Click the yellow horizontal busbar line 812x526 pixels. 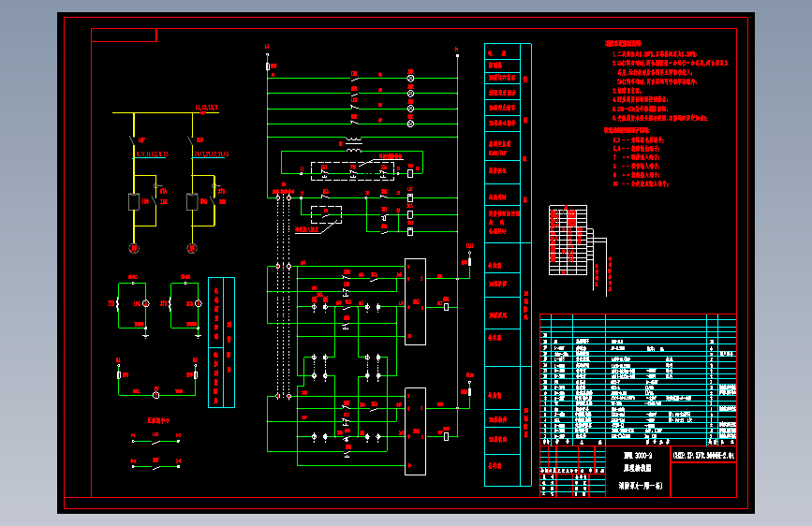click(166, 112)
